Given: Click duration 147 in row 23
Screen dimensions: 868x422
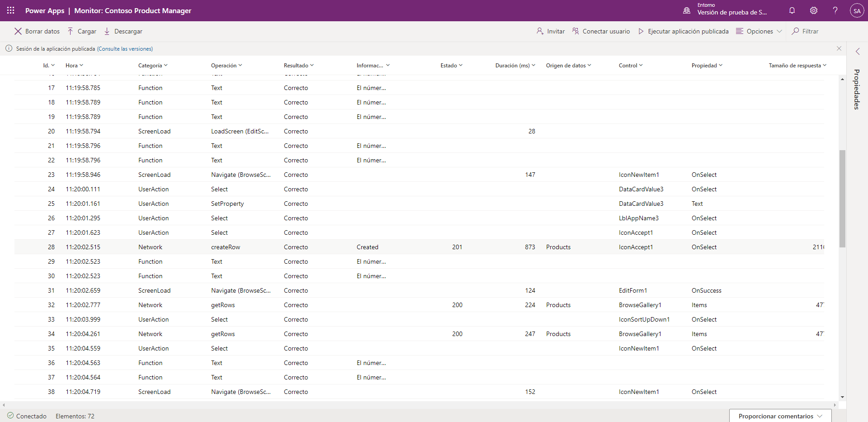Looking at the screenshot, I should 530,175.
